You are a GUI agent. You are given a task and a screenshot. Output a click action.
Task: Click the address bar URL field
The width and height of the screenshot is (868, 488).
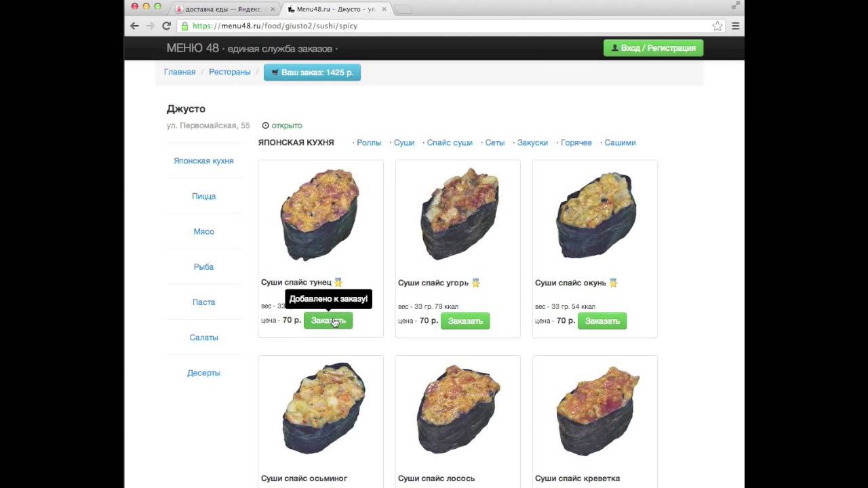[x=450, y=26]
